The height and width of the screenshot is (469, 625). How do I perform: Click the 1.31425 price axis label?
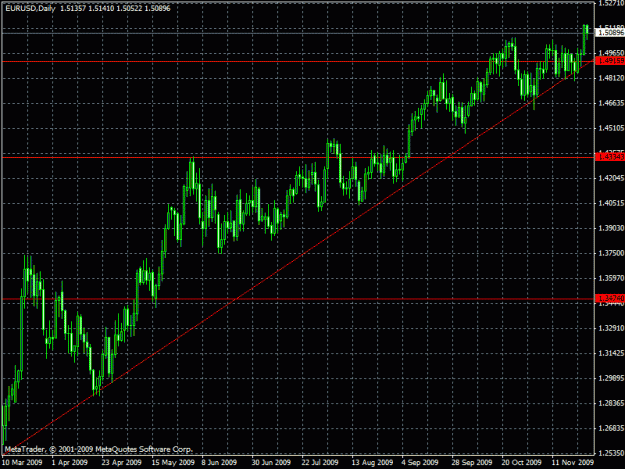click(x=611, y=353)
